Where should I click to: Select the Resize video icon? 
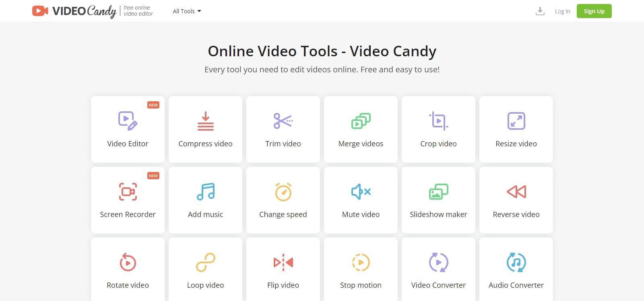[x=516, y=121]
